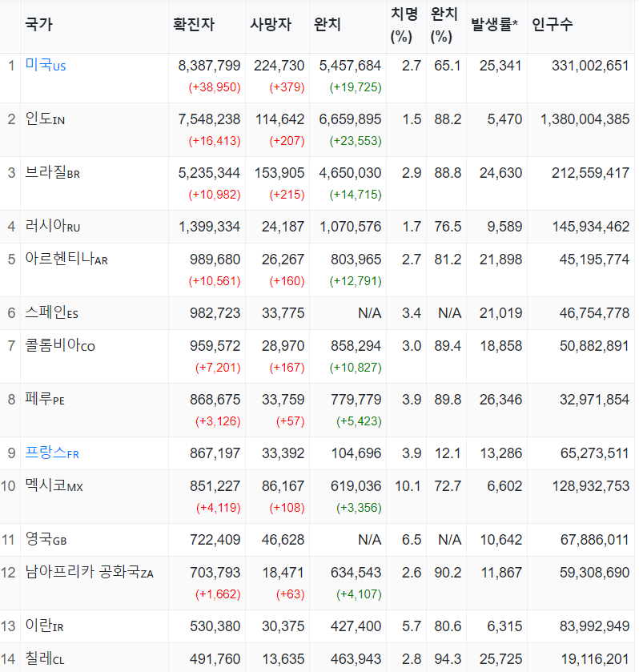Click India population 1,380,004,385
639x672 pixels.
click(585, 119)
